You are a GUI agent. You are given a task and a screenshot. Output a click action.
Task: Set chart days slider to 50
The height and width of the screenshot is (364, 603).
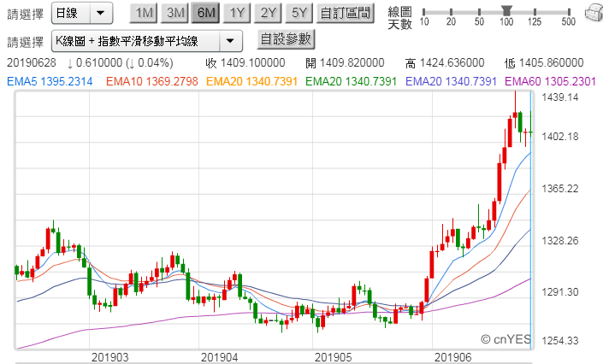479,12
